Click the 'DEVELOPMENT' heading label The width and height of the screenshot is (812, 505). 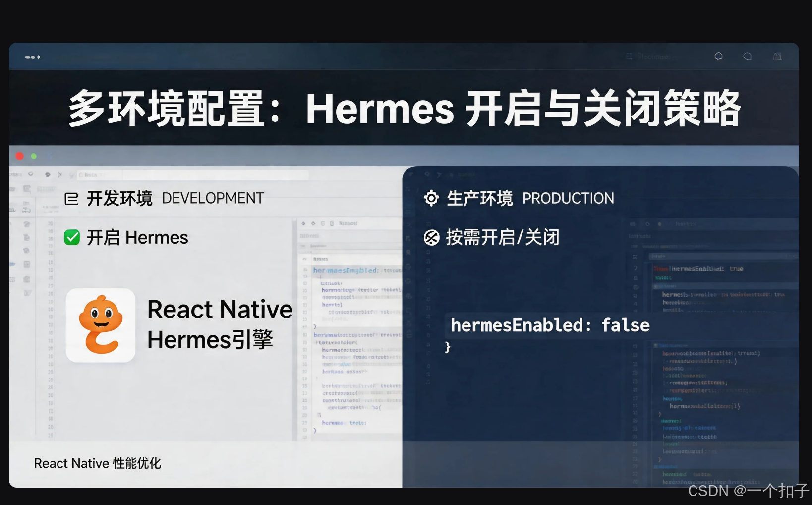point(213,198)
